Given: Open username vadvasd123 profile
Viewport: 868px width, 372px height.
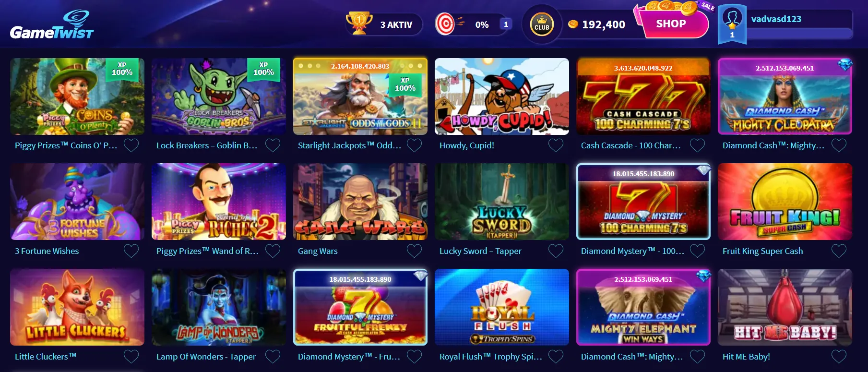Looking at the screenshot, I should point(776,19).
